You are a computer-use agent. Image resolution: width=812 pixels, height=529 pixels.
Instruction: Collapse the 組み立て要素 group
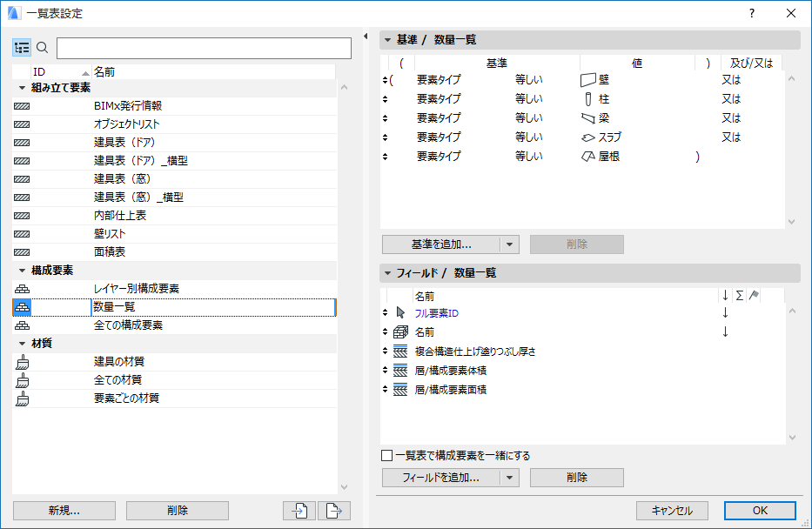[x=22, y=88]
